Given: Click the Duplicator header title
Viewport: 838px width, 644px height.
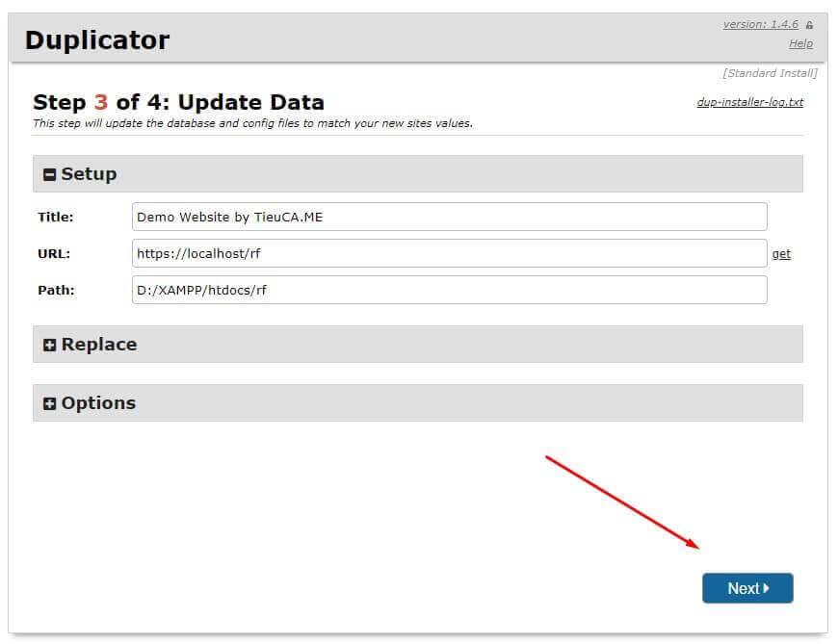Looking at the screenshot, I should pos(97,40).
